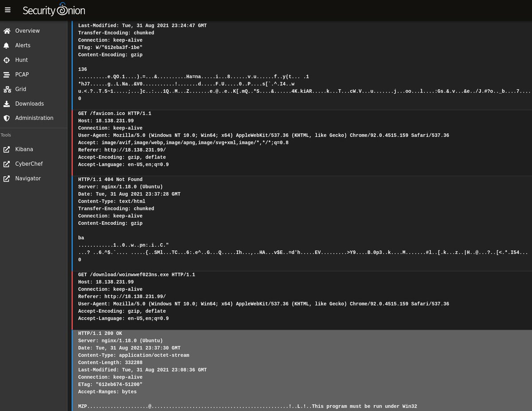Launch the Kibana tool link
532x411 pixels.
pos(24,150)
